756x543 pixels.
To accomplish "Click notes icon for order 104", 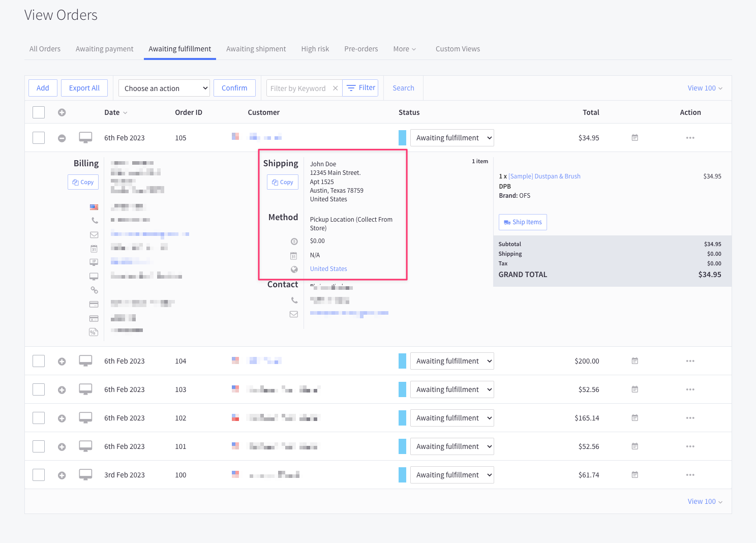I will pos(634,361).
